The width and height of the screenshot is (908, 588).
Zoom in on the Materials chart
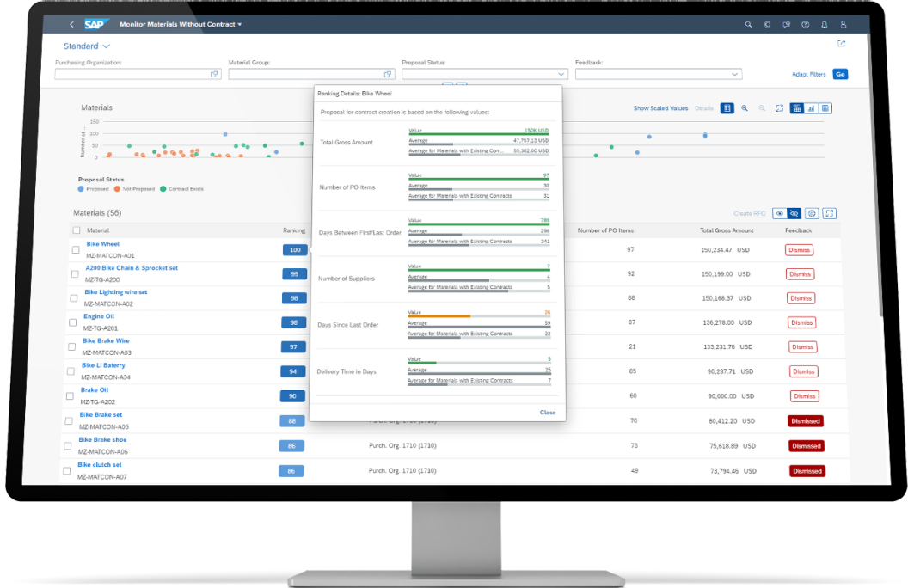click(745, 108)
